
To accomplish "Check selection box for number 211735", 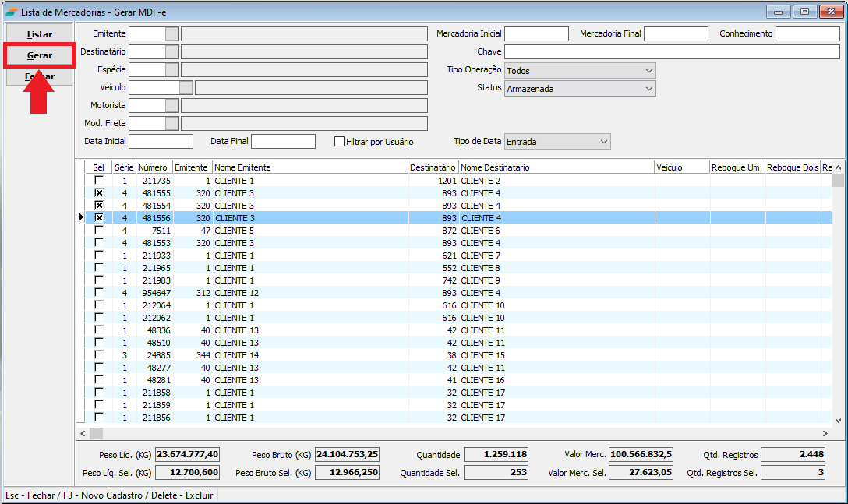I will pos(99,181).
